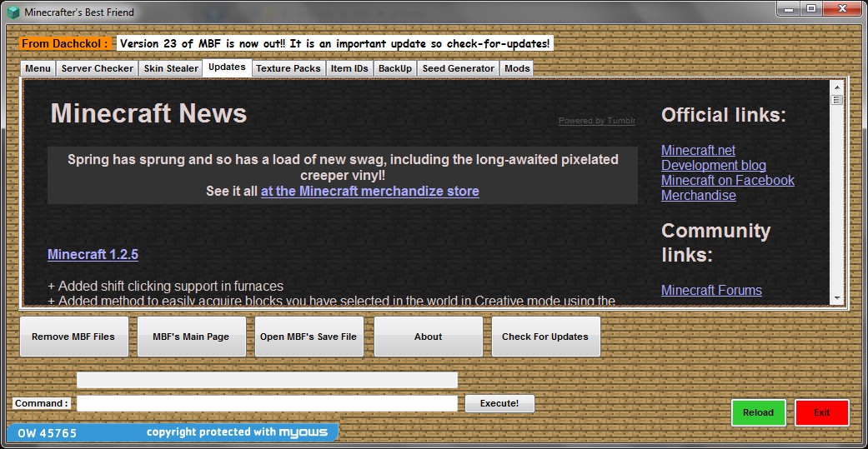This screenshot has width=868, height=449.
Task: Switch to the Item IDs tab
Action: click(349, 68)
